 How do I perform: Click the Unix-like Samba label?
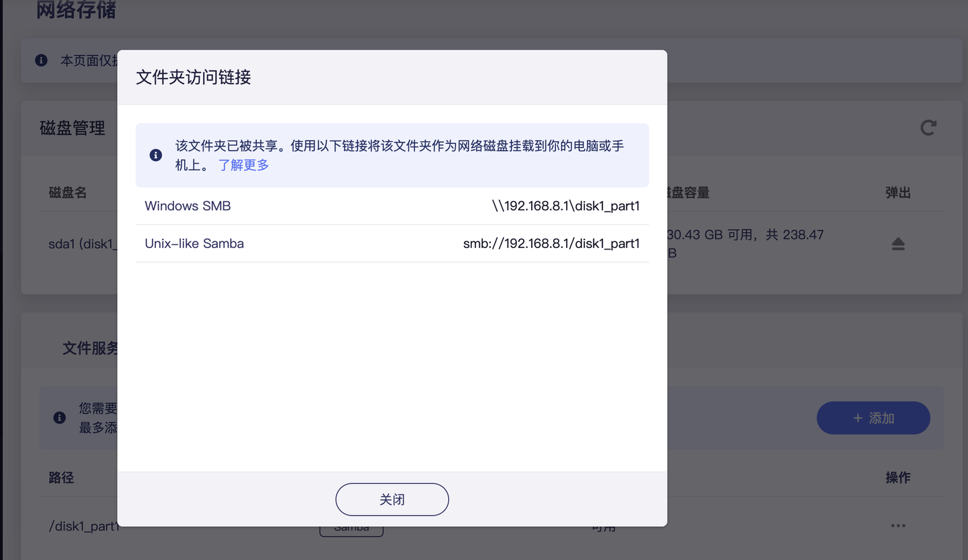(x=194, y=244)
